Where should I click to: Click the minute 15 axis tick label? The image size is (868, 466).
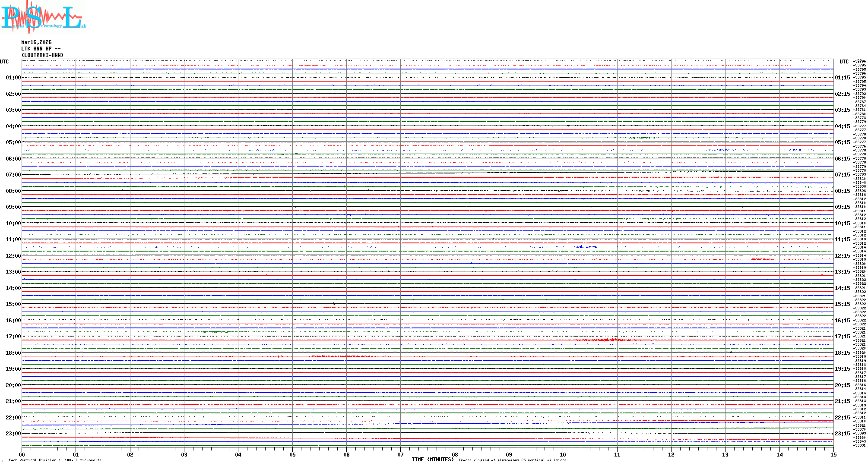coord(833,454)
